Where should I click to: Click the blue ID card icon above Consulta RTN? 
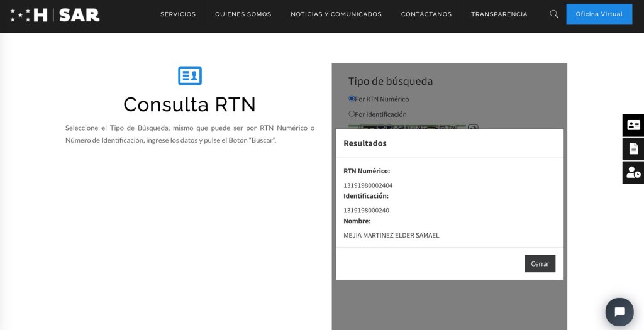190,76
